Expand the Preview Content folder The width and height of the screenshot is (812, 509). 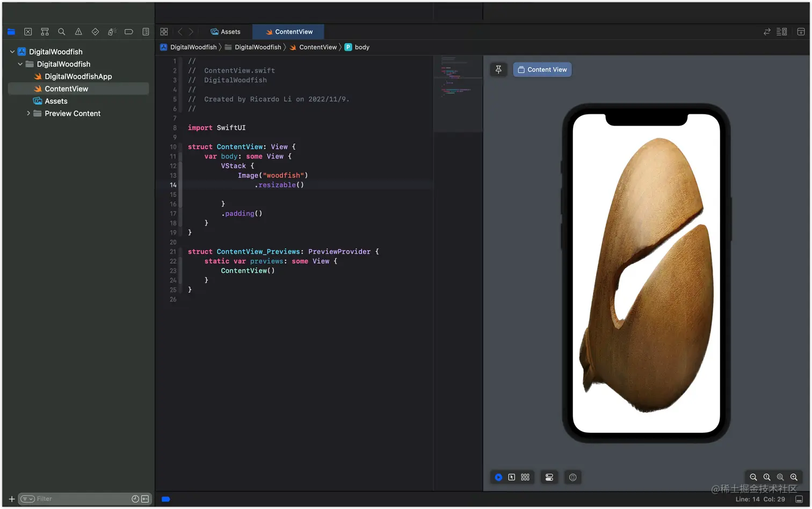click(28, 113)
